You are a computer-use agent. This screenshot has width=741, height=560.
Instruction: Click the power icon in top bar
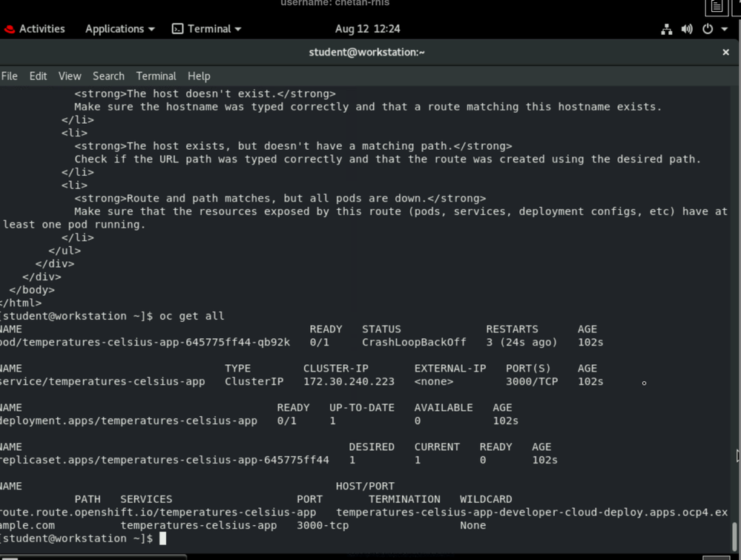(708, 29)
